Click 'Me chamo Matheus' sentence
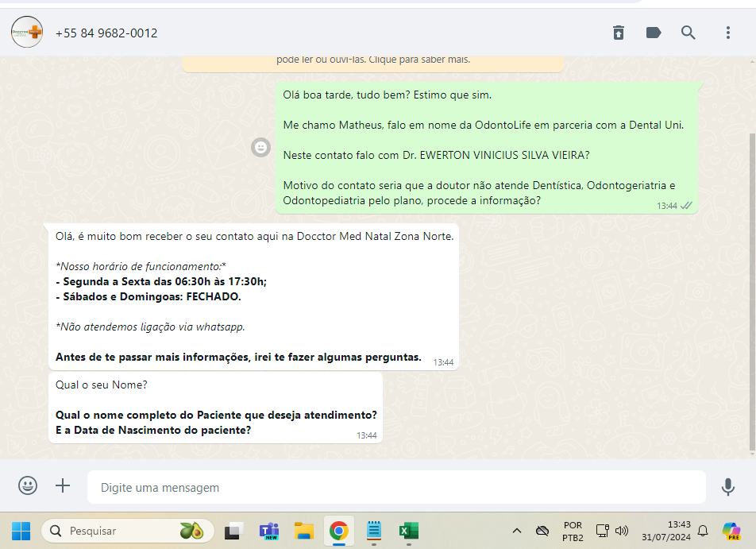Image resolution: width=756 pixels, height=549 pixels. coord(483,125)
